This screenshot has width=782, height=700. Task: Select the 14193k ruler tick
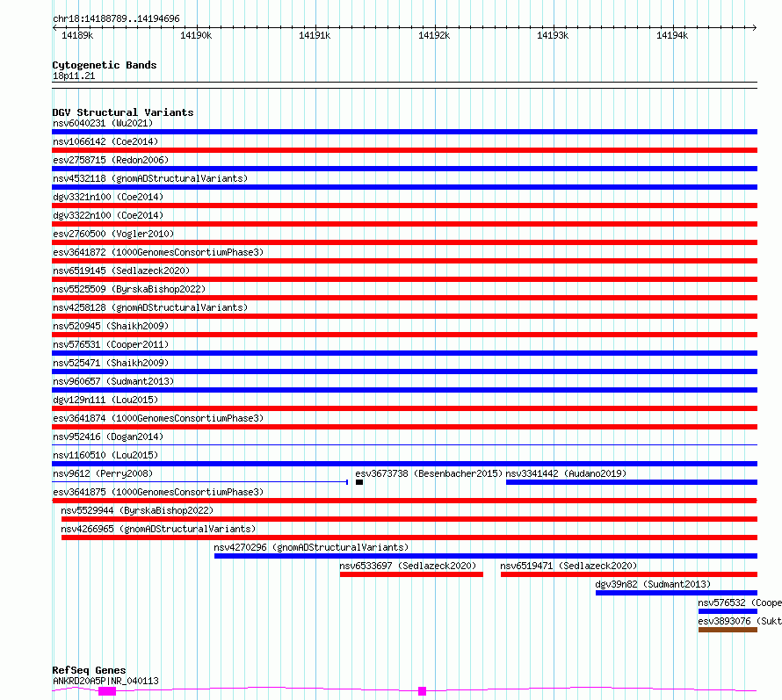[553, 35]
